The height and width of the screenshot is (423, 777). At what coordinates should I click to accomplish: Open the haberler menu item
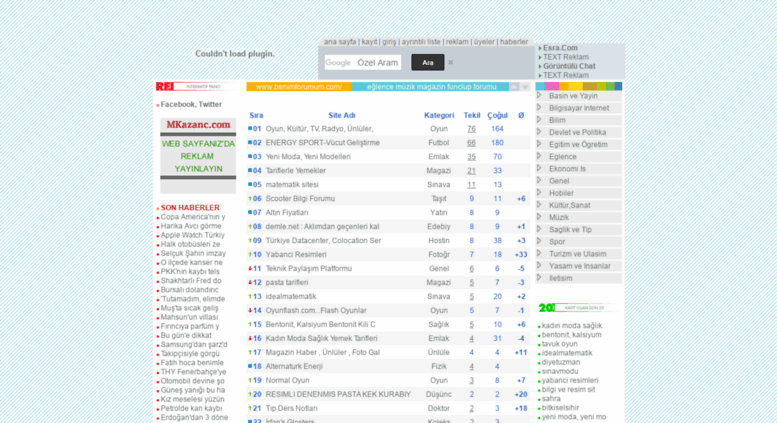pyautogui.click(x=514, y=42)
